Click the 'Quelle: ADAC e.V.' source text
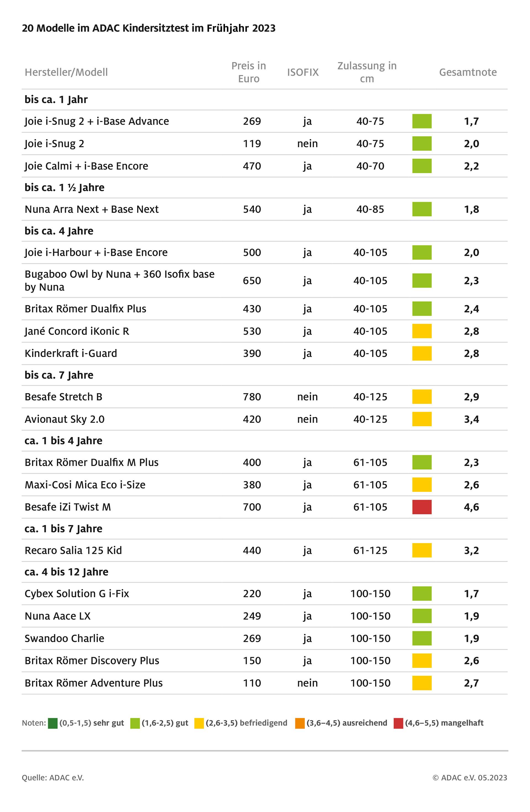 pos(53,778)
